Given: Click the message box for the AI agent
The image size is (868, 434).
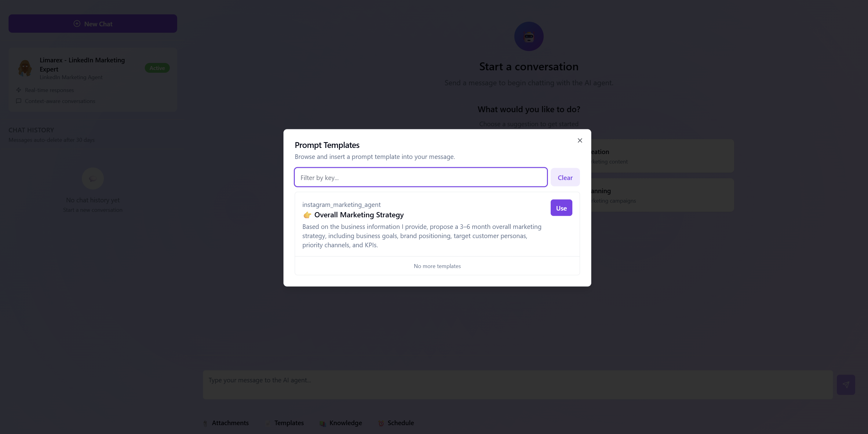Looking at the screenshot, I should coord(518,384).
